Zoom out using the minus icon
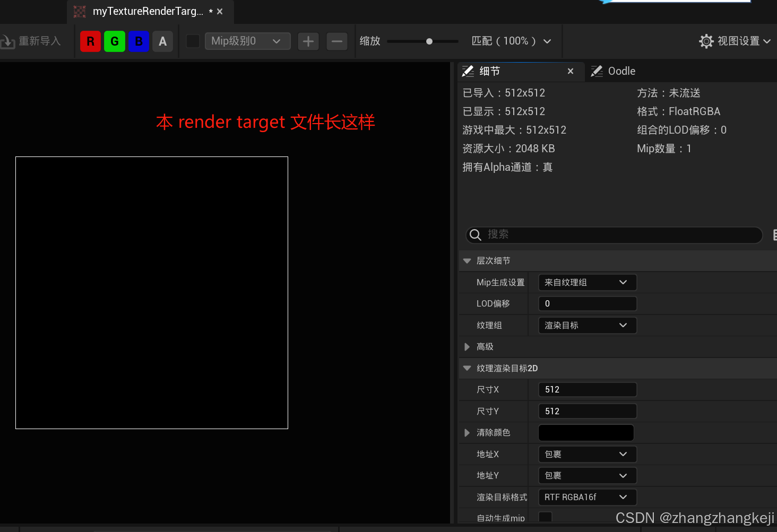Image resolution: width=777 pixels, height=532 pixels. 336,41
